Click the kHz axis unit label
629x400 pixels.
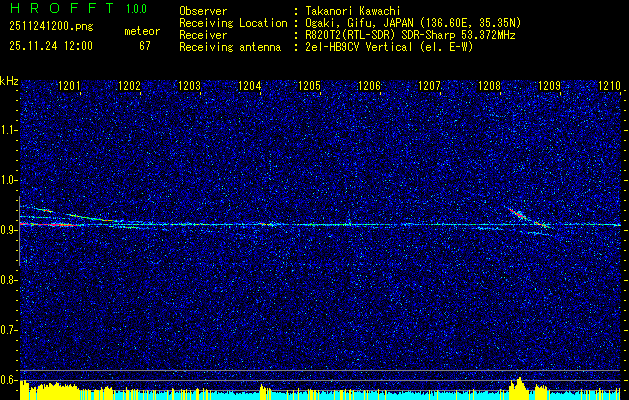(9, 81)
